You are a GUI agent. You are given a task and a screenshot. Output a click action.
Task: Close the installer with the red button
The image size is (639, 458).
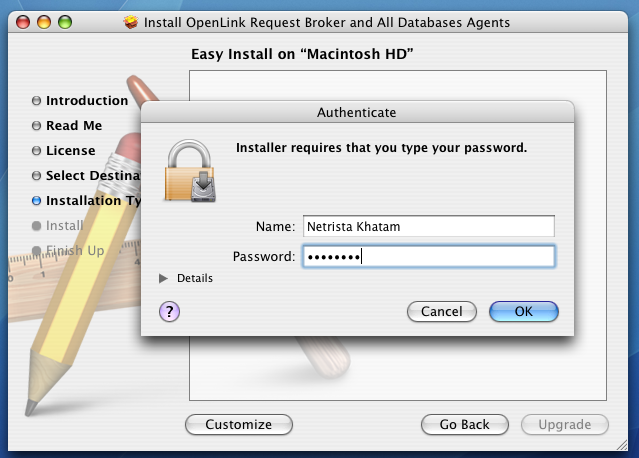pyautogui.click(x=22, y=21)
